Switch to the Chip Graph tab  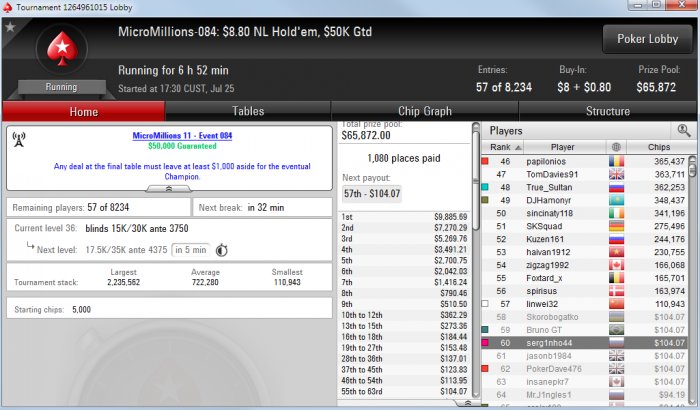(425, 111)
